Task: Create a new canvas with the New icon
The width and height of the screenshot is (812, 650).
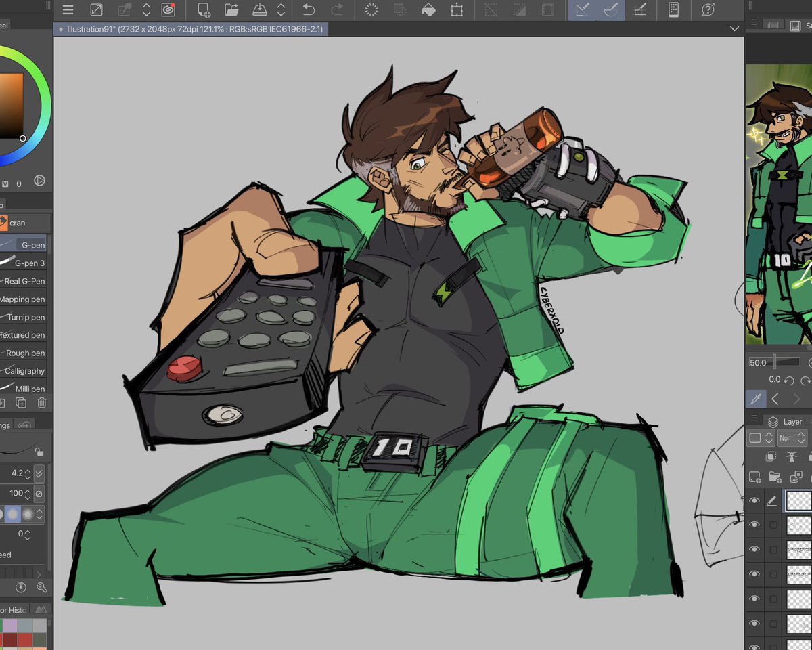Action: click(x=203, y=9)
